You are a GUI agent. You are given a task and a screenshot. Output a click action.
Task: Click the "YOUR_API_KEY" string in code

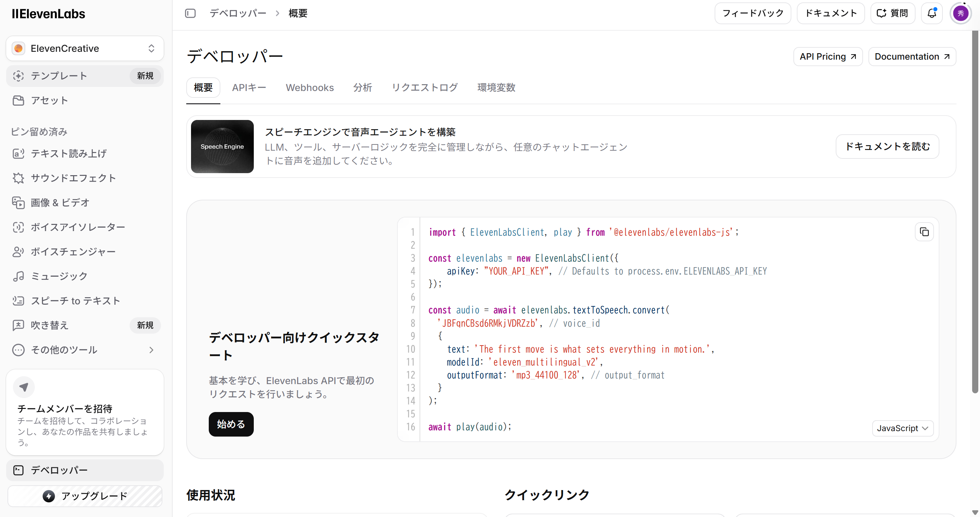click(x=516, y=271)
